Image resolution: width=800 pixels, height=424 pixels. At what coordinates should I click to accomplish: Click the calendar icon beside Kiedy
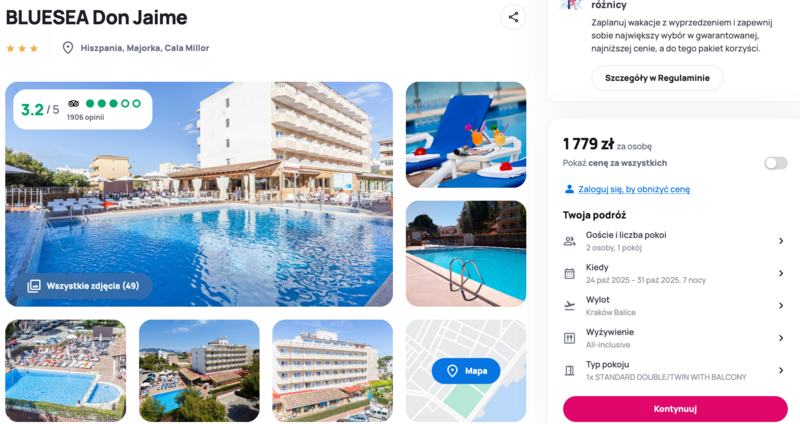pyautogui.click(x=569, y=273)
